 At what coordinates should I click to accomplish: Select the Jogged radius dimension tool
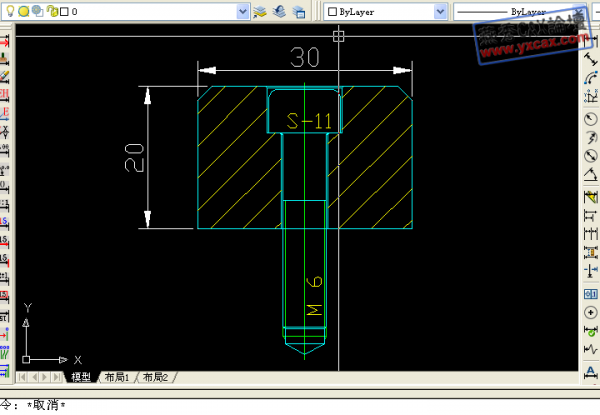[x=591, y=137]
